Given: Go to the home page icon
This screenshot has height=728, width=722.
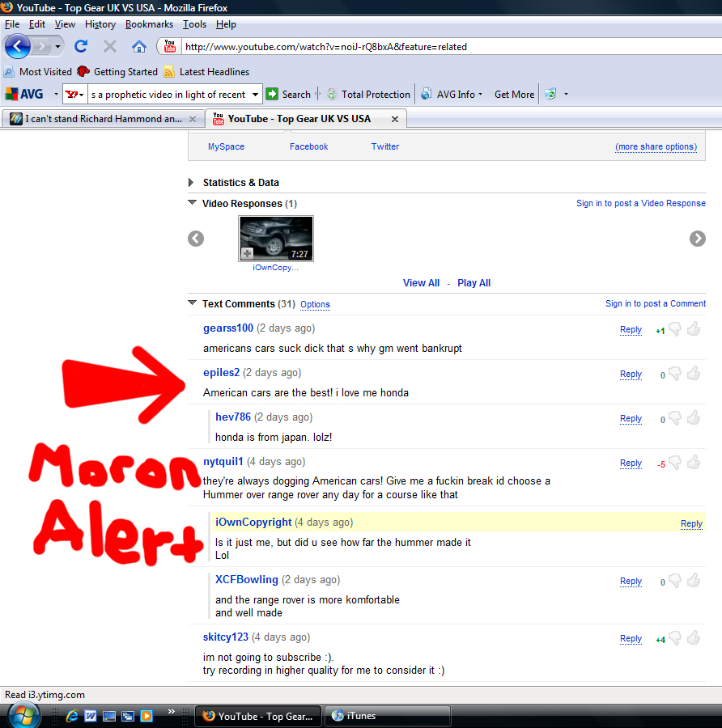Looking at the screenshot, I should (139, 46).
